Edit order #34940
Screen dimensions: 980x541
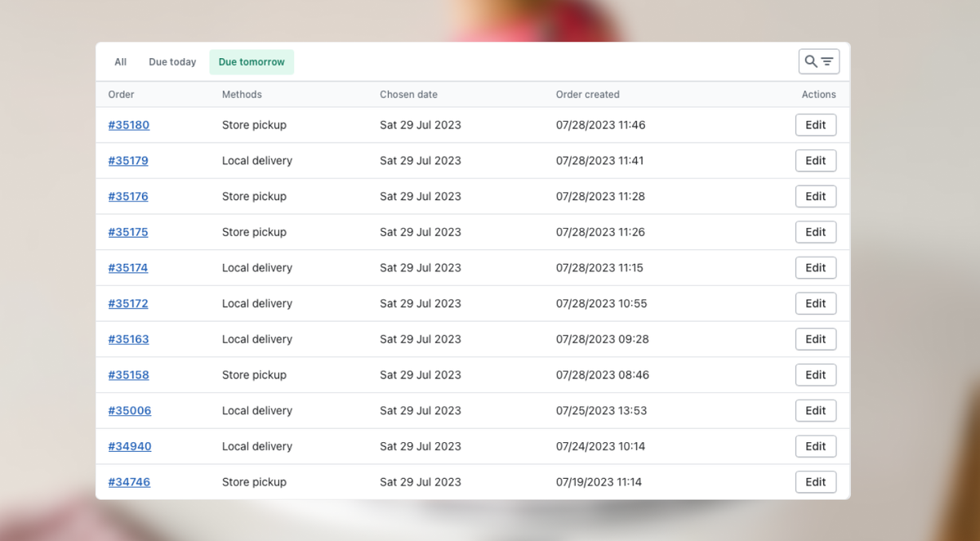tap(815, 446)
